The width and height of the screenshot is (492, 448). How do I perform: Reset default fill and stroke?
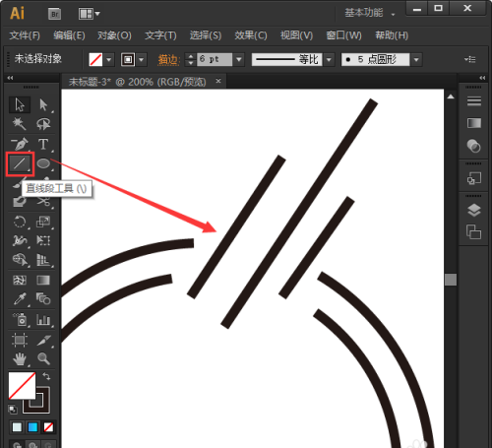[13, 410]
